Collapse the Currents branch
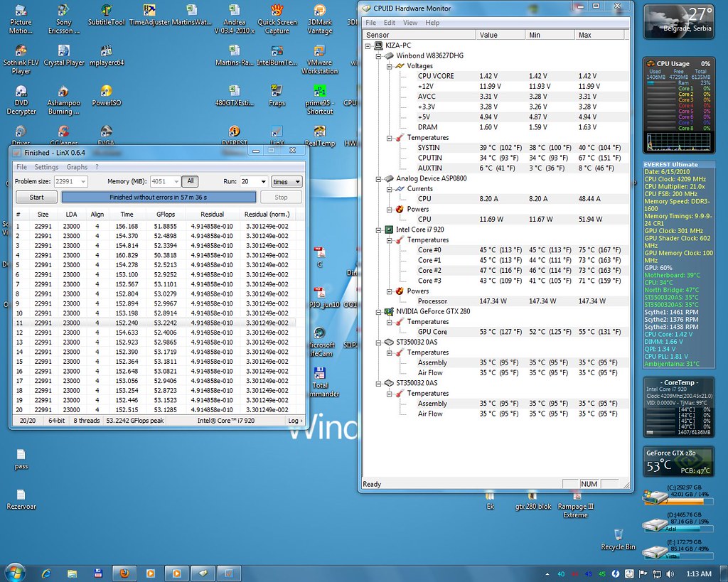Image resolution: width=728 pixels, height=582 pixels. 390,189
